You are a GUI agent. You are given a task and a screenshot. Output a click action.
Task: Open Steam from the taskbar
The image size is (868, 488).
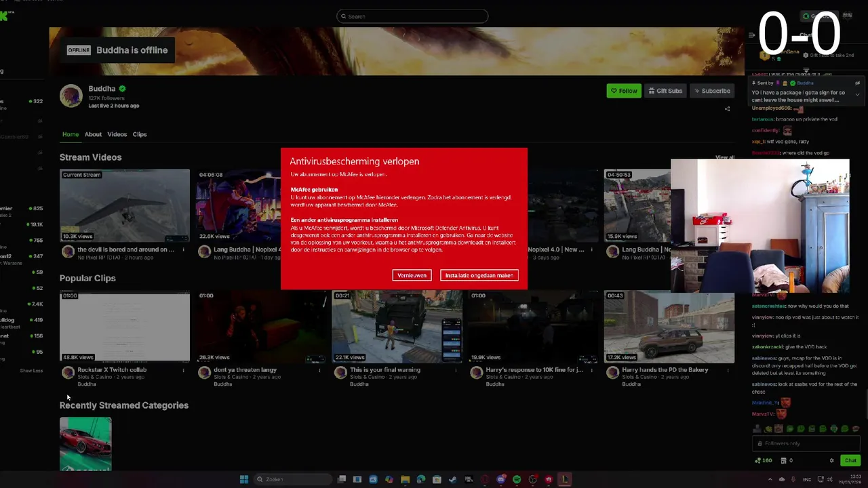pos(453,479)
